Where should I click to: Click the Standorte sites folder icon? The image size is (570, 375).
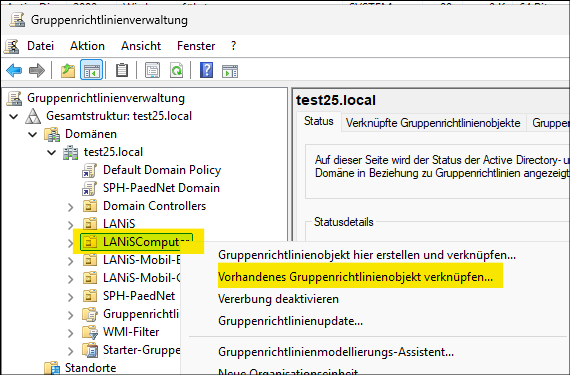pos(52,368)
